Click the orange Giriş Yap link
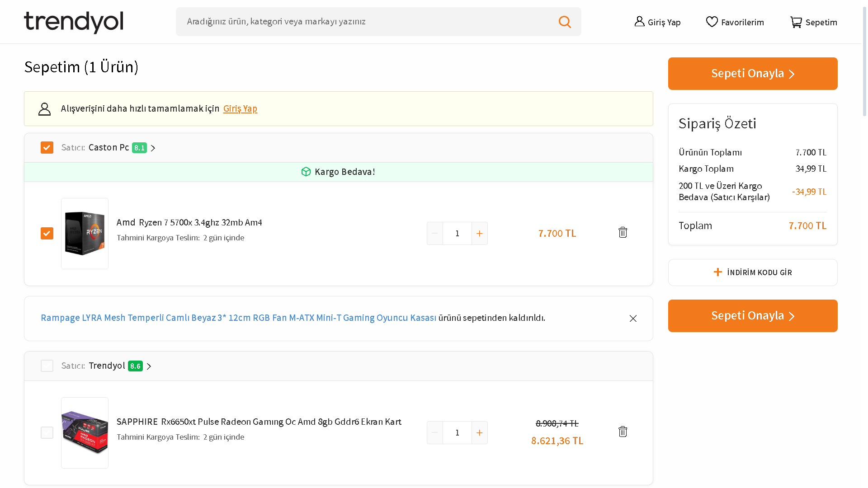Viewport: 868px width, 488px height. click(240, 109)
